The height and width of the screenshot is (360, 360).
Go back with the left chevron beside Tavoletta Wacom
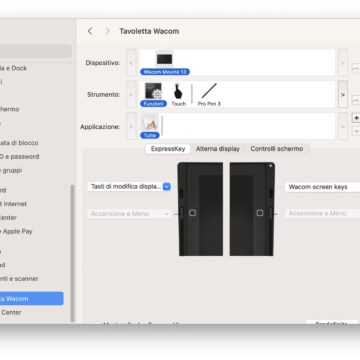click(x=90, y=31)
